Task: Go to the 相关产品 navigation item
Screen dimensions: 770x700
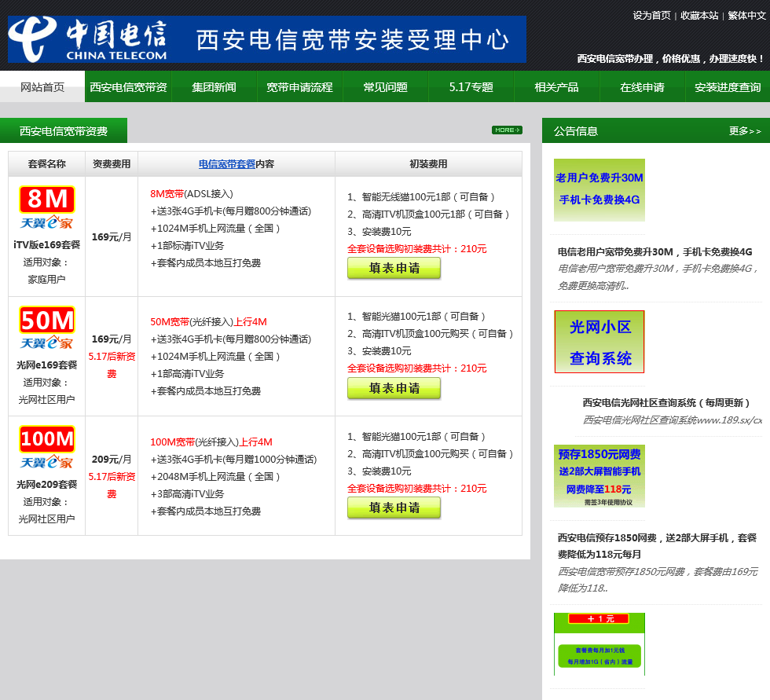Action: pos(556,87)
